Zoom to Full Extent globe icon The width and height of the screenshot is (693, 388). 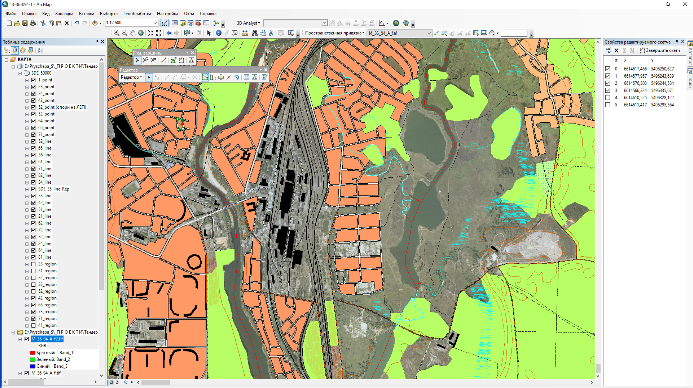[141, 33]
